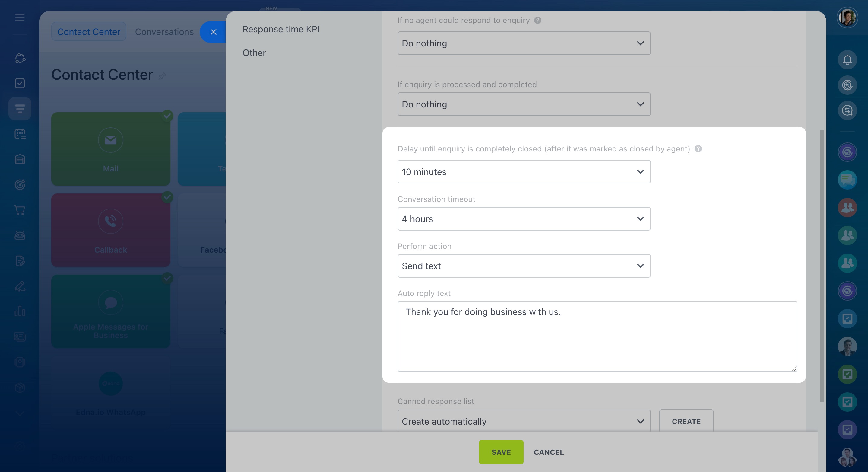Viewport: 868px width, 472px height.
Task: Click the man photo avatar in right sidebar
Action: pos(847,346)
